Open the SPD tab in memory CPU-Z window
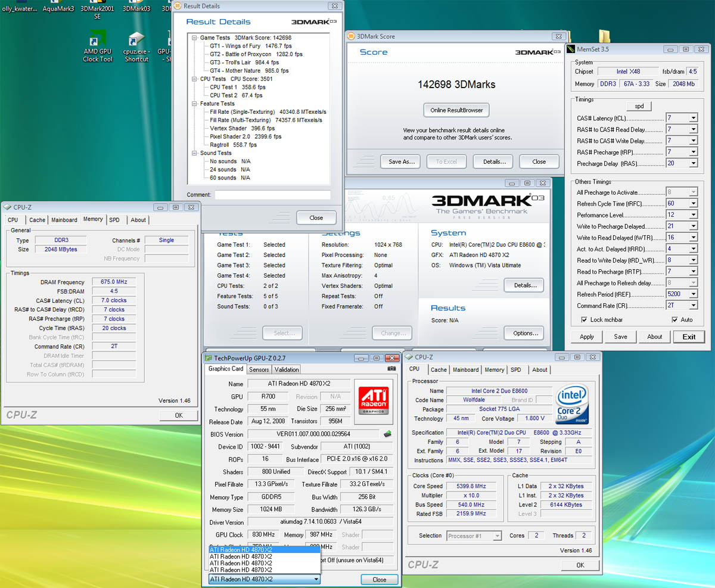The height and width of the screenshot is (588, 715). click(x=114, y=220)
